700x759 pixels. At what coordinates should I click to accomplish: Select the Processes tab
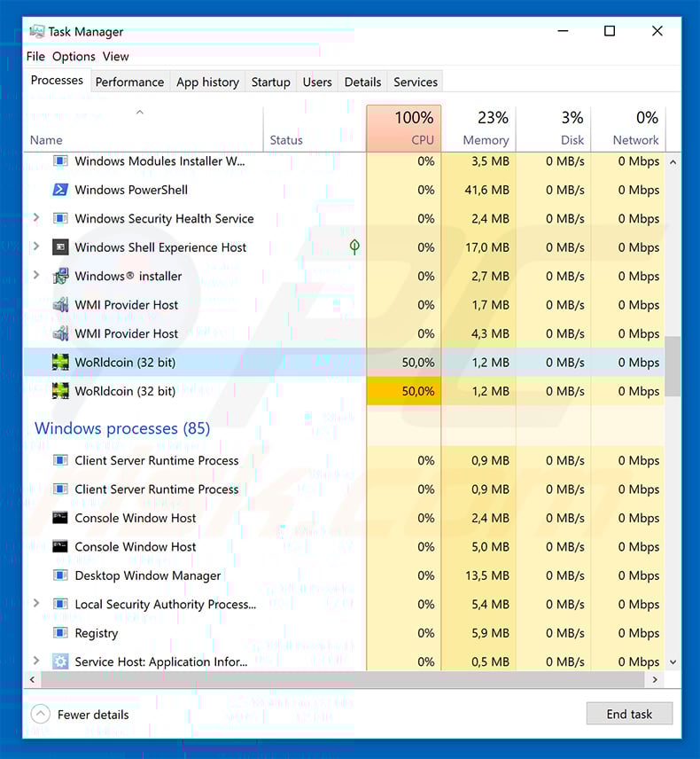click(x=57, y=81)
